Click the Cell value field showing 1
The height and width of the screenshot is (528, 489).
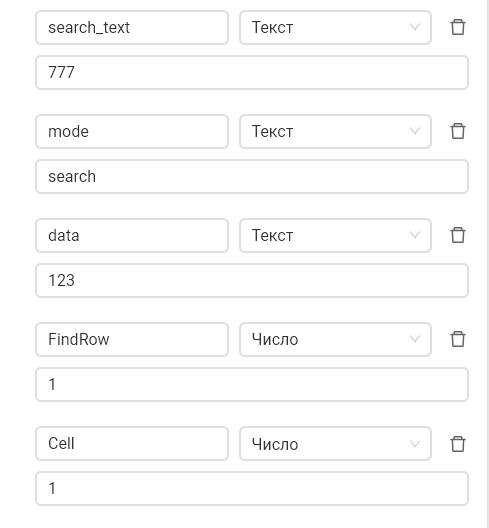click(x=252, y=489)
